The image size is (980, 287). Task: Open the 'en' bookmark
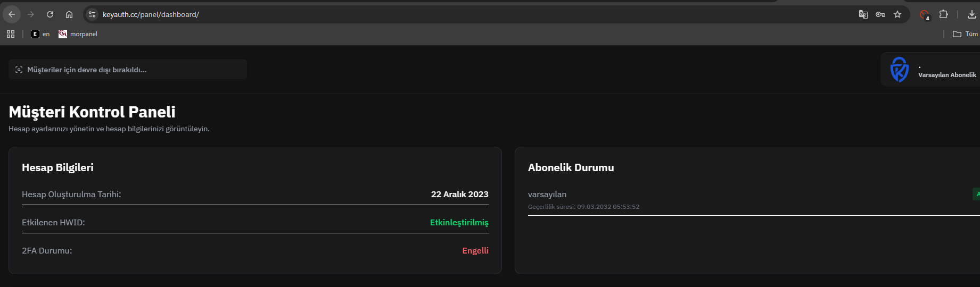click(x=40, y=34)
